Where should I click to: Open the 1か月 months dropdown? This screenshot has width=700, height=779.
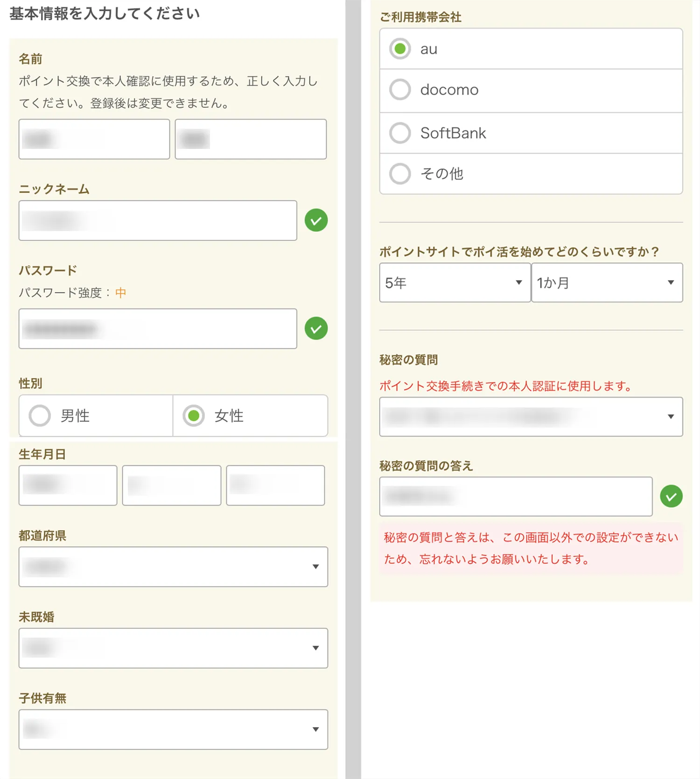[607, 282]
